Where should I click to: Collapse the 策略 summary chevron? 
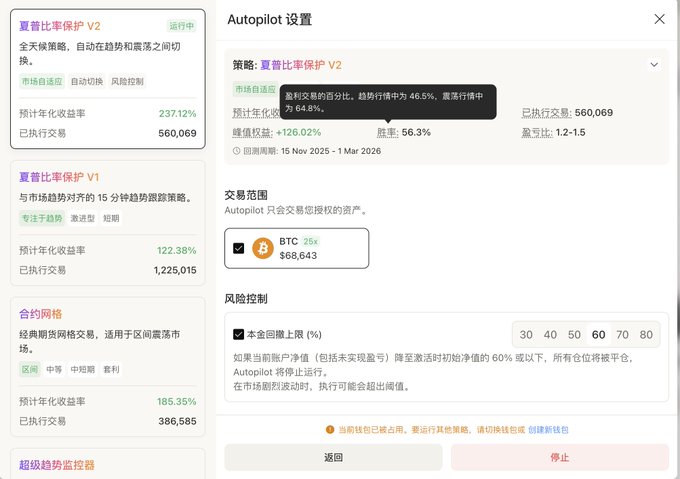pos(654,64)
